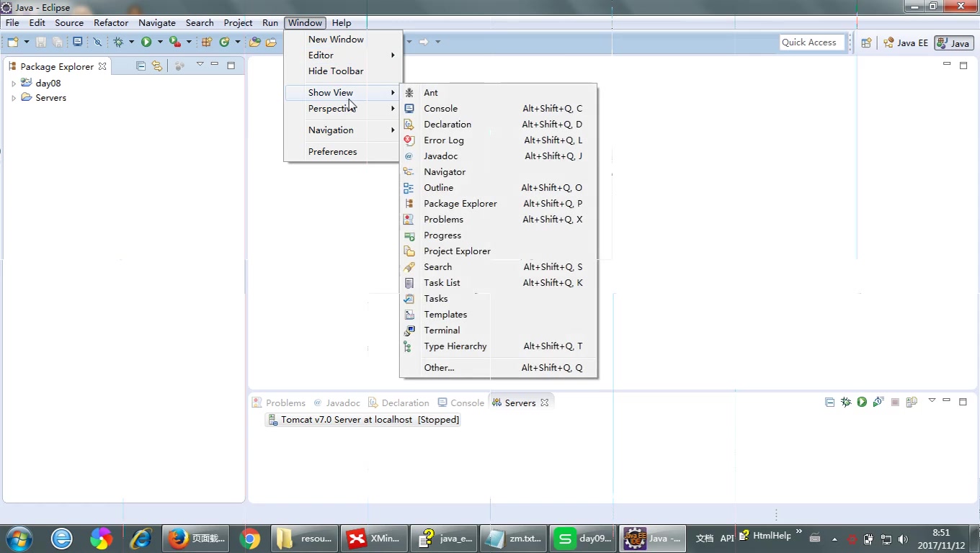Open Tasks from Show View submenu
Viewport: 980px width, 553px height.
pos(498,299)
